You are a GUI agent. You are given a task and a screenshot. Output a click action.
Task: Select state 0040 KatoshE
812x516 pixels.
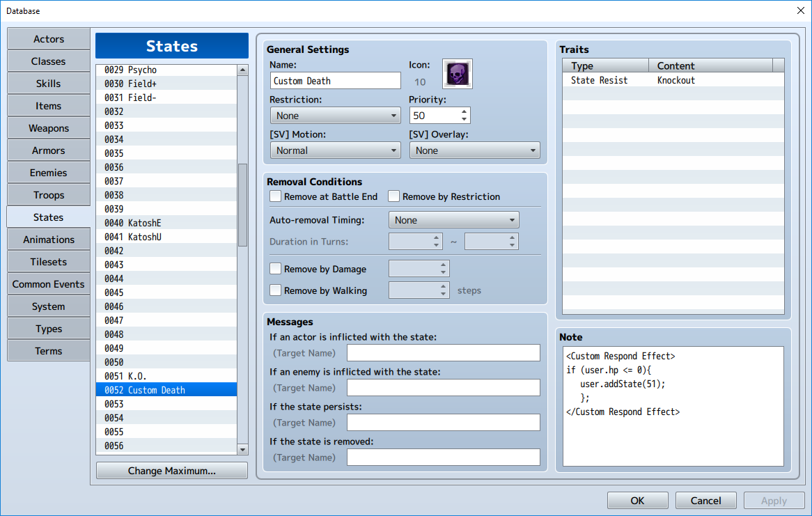coord(166,223)
